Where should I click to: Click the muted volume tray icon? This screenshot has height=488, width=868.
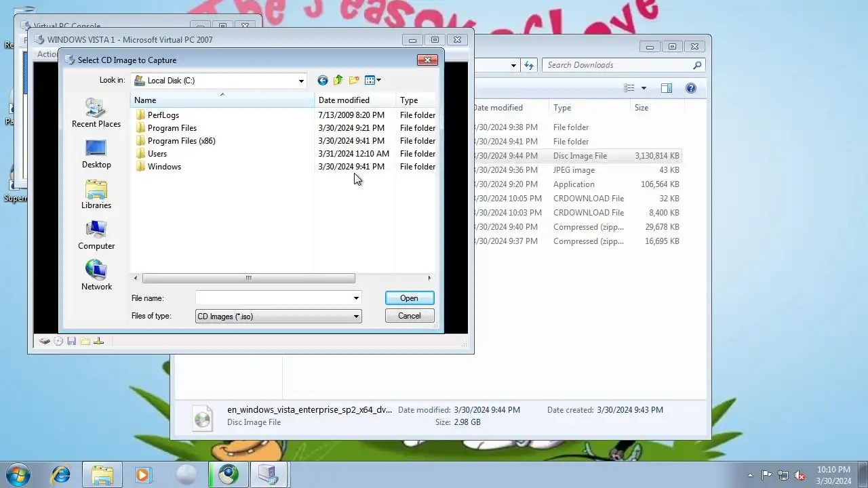click(800, 475)
